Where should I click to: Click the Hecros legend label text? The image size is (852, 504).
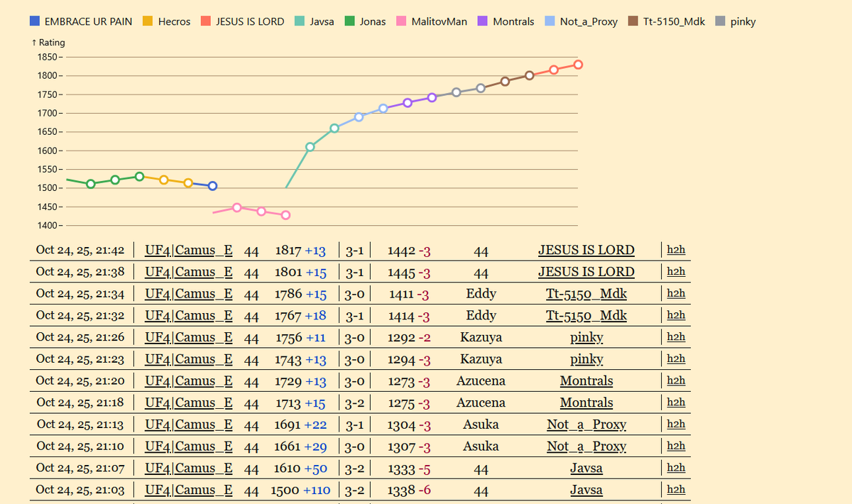174,21
